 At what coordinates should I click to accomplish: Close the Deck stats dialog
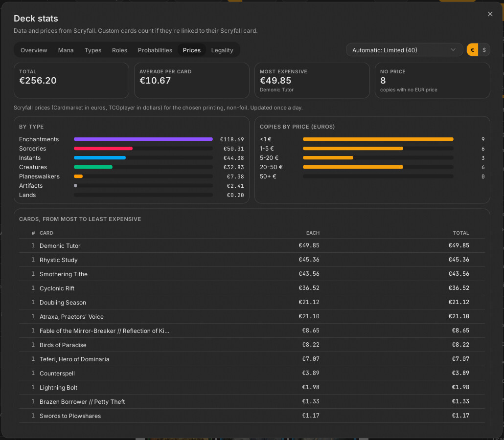tap(490, 14)
